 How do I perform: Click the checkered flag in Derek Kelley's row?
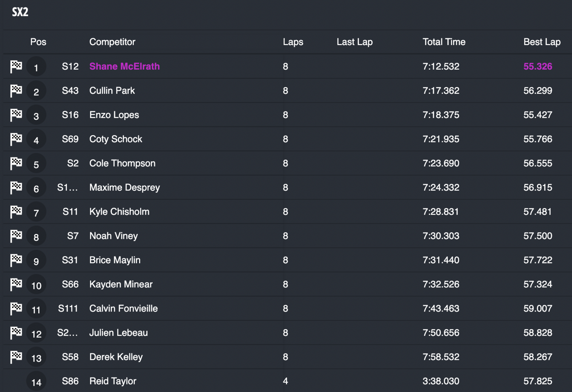pyautogui.click(x=16, y=357)
